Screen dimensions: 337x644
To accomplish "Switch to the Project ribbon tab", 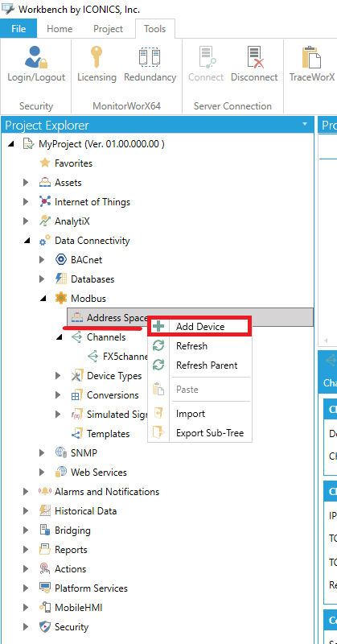I will (x=108, y=29).
